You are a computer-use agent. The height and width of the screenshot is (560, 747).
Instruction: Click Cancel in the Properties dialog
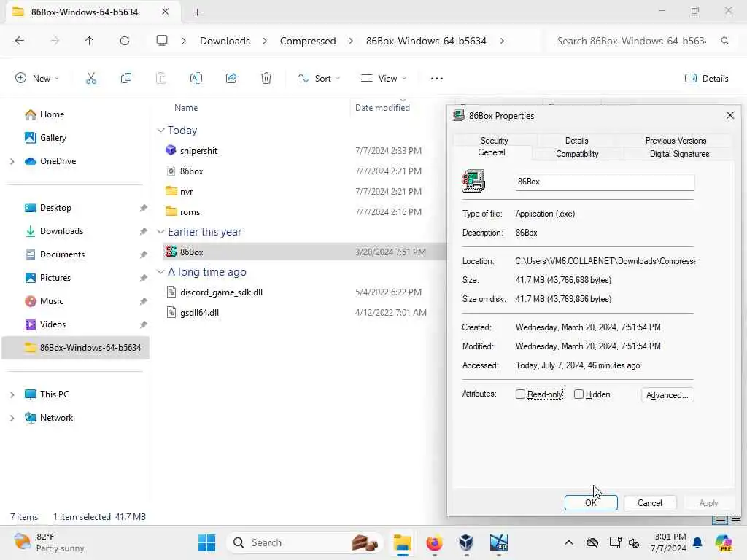[649, 503]
